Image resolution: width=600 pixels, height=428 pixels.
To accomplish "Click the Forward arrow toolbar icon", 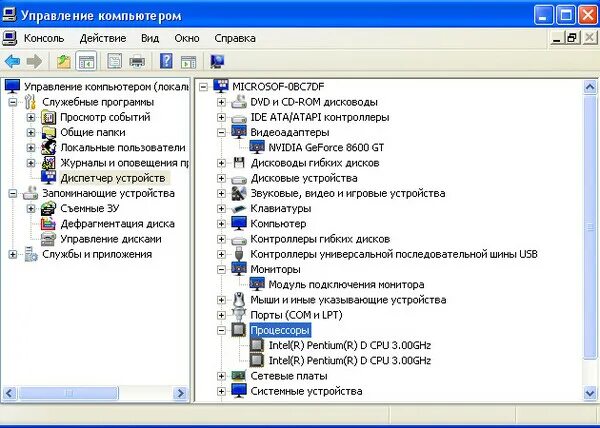I will (34, 61).
